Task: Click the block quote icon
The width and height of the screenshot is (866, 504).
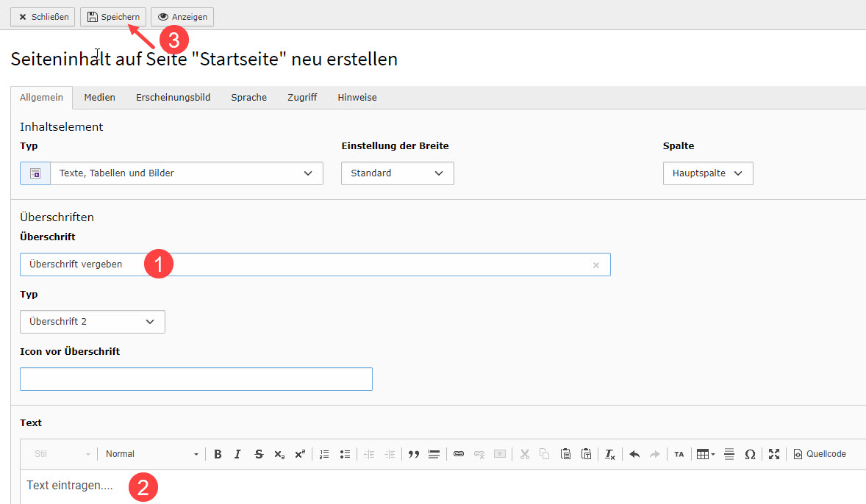Action: tap(413, 454)
